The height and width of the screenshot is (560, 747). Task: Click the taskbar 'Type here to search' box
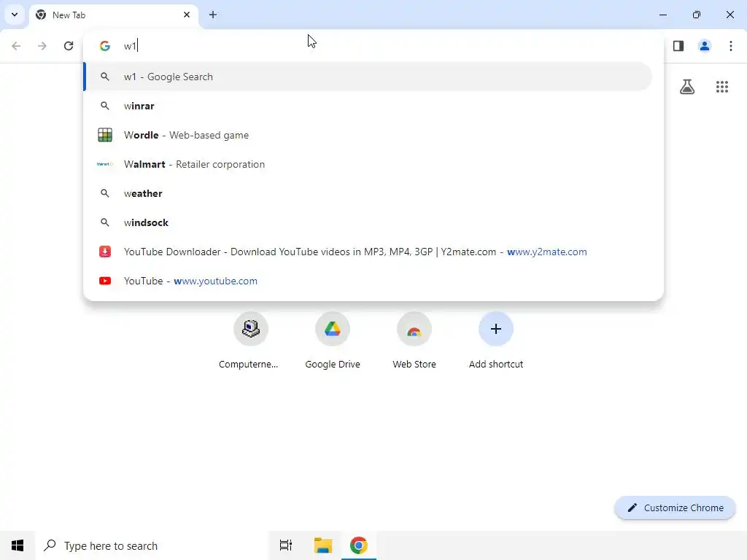152,545
